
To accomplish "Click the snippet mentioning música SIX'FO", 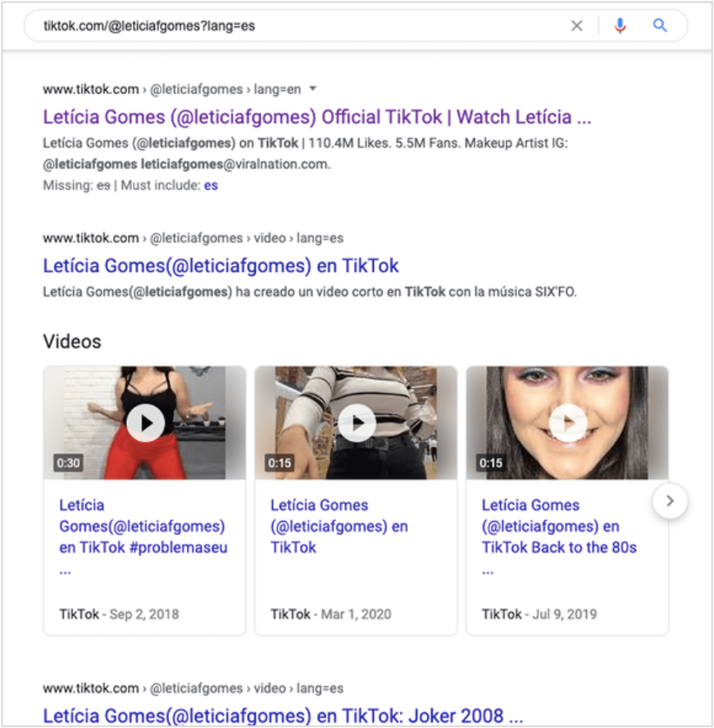I will coord(310,292).
